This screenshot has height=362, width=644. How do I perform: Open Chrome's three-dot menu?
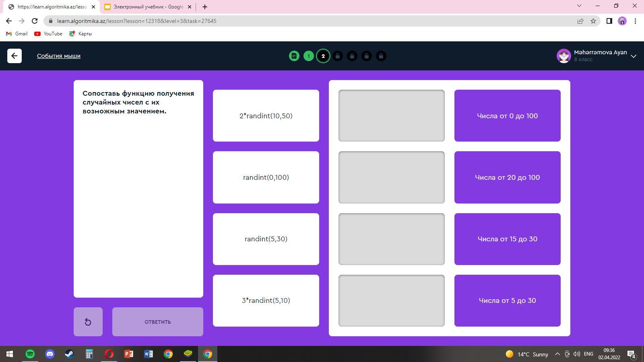pos(635,21)
